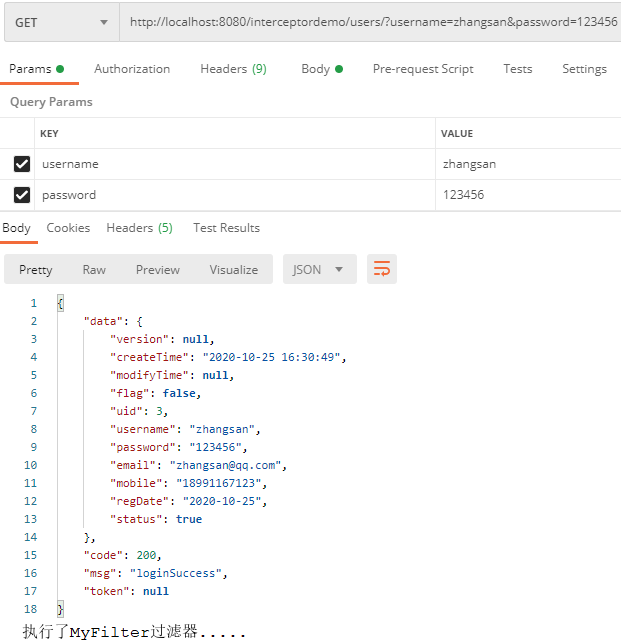Select the Params tab
This screenshot has width=621, height=643.
(36, 69)
